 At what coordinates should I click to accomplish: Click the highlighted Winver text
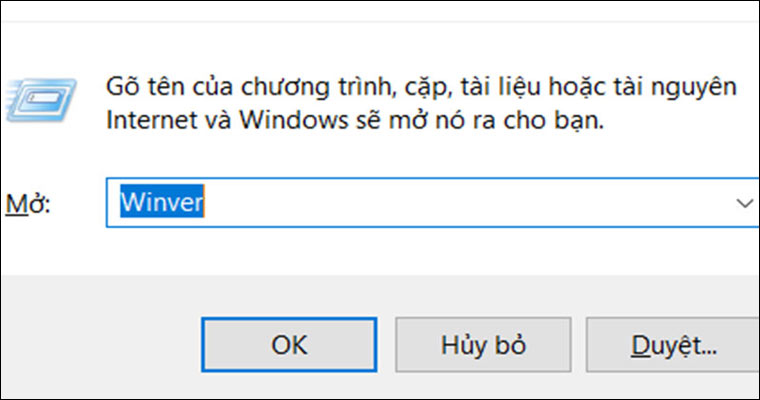pyautogui.click(x=162, y=203)
